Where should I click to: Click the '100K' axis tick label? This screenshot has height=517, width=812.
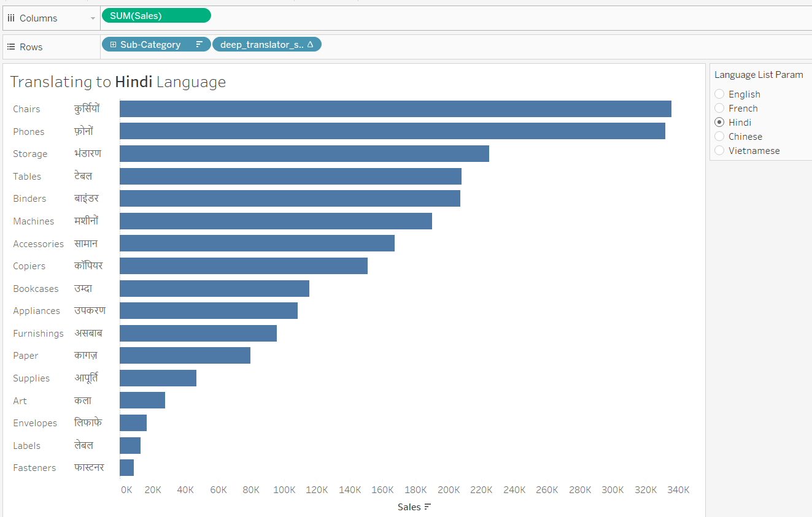[284, 490]
